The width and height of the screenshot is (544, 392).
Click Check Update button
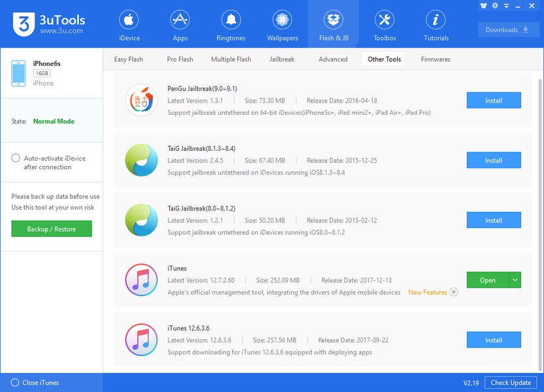point(510,382)
